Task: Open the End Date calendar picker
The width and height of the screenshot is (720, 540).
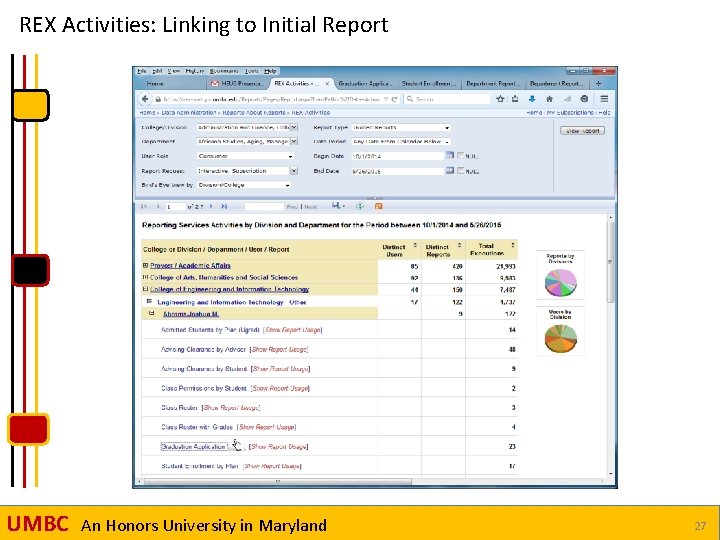Action: pyautogui.click(x=450, y=170)
